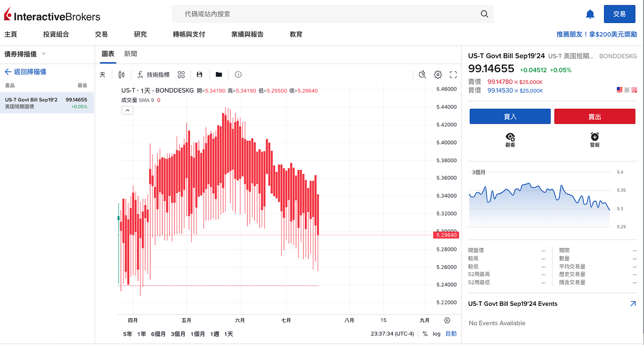The height and width of the screenshot is (345, 644).
Task: Select the 1年 time range
Action: point(142,334)
